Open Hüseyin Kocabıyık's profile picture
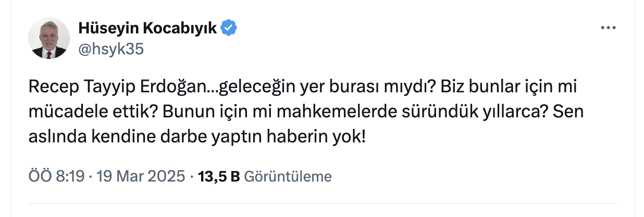644x217 pixels. coord(48,39)
